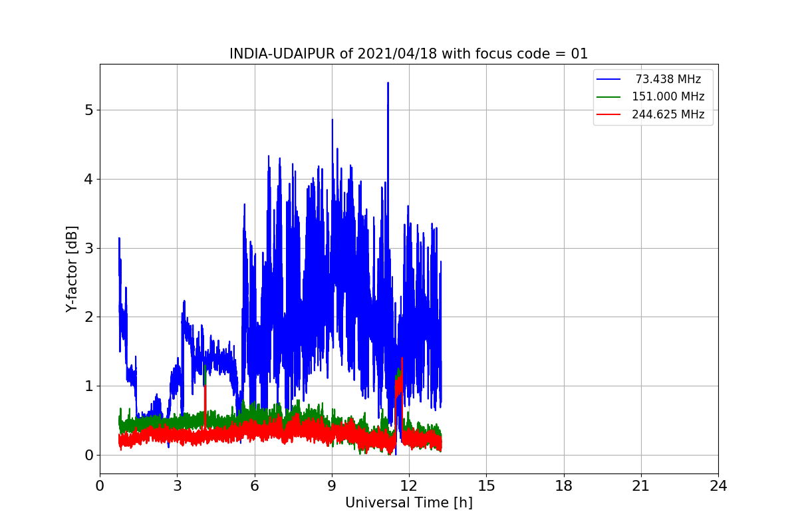798x532 pixels.
Task: Click x-axis tick label 21
Action: 641,486
